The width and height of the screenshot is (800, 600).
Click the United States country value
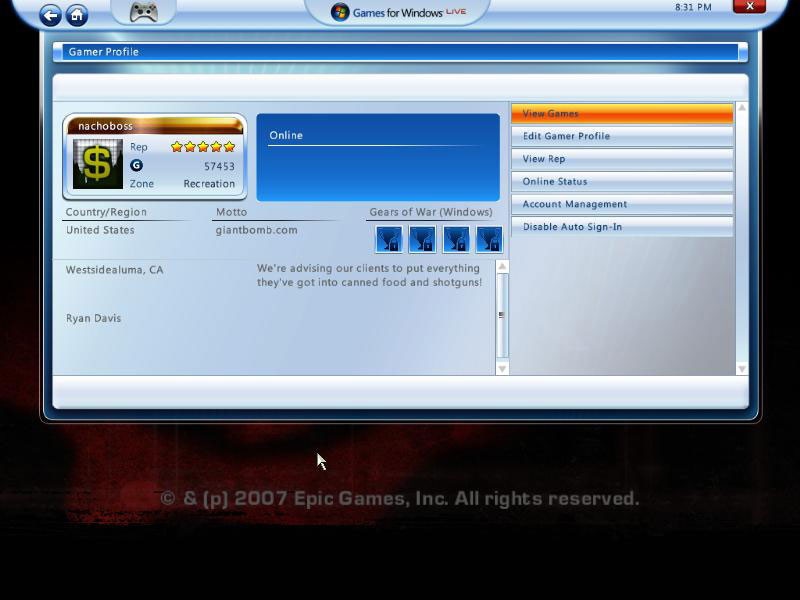click(x=100, y=230)
